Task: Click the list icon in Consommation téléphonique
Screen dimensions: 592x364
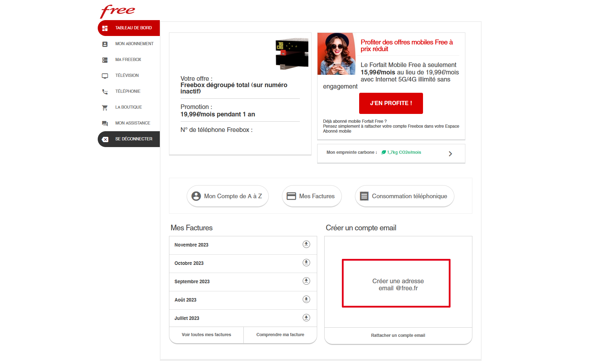Action: [x=364, y=196]
